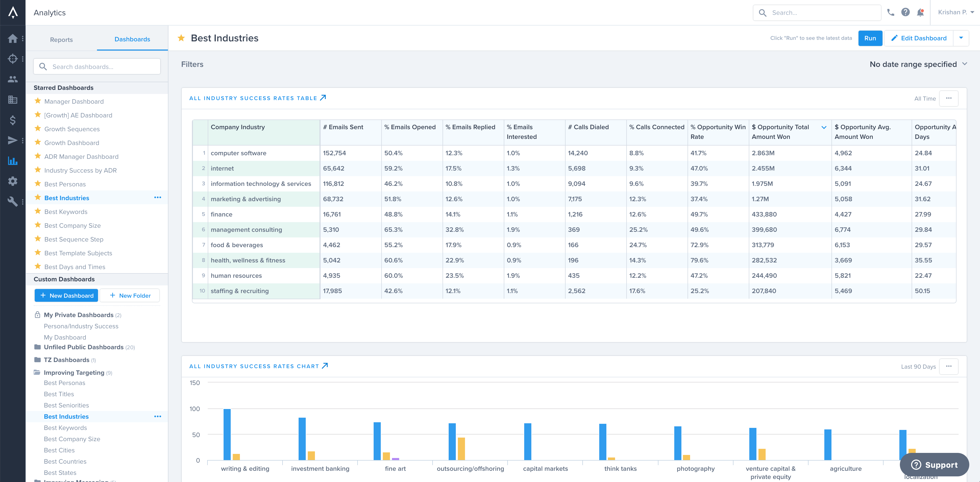Toggle star on Manager Dashboard
Screen dimensions: 980x482
[38, 101]
